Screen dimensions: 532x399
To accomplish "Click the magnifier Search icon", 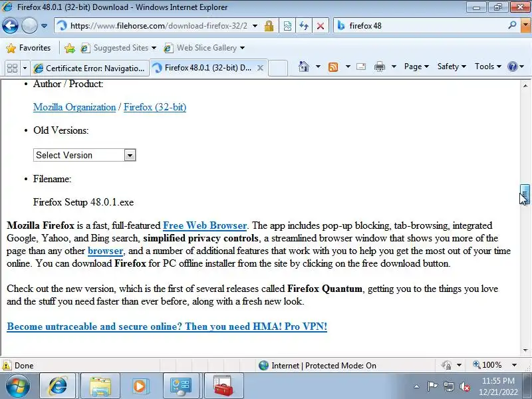I will pos(512,25).
